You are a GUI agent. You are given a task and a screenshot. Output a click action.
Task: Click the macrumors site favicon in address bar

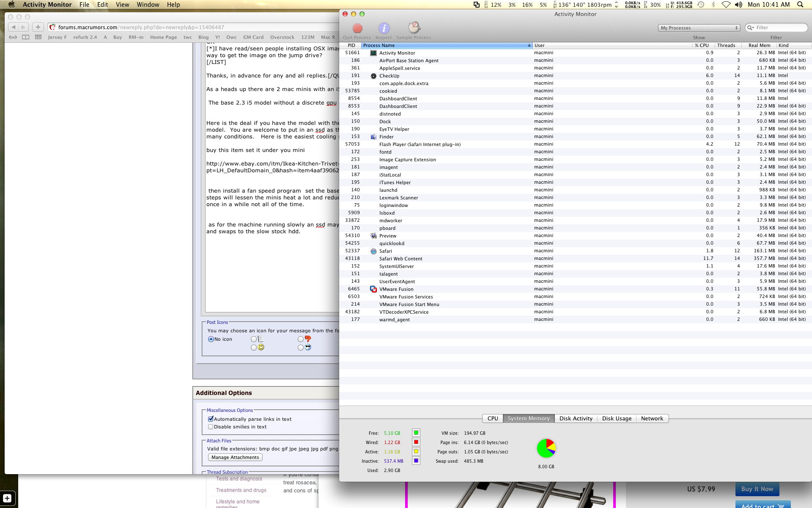52,27
